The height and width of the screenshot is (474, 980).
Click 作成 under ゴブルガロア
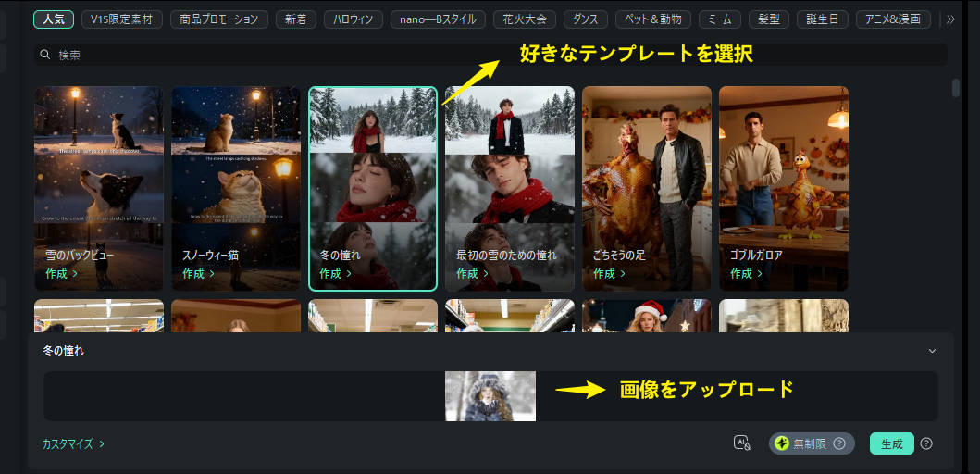[x=746, y=274]
